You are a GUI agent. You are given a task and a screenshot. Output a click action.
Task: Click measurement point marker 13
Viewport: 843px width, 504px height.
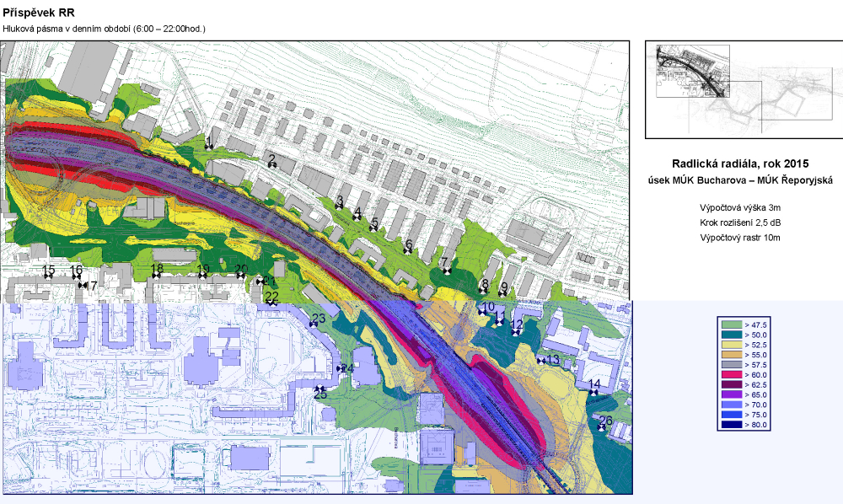(540, 361)
